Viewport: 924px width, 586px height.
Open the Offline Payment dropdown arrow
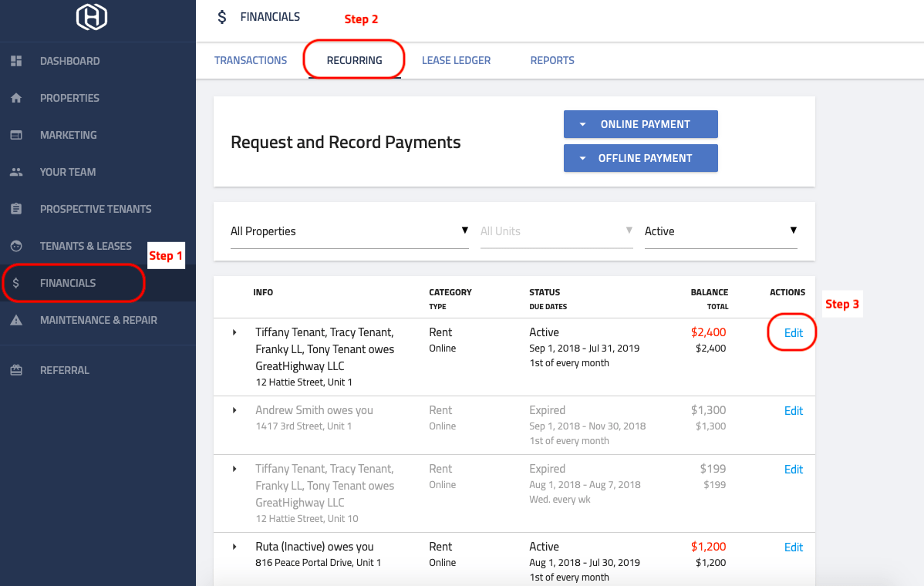[x=583, y=157]
